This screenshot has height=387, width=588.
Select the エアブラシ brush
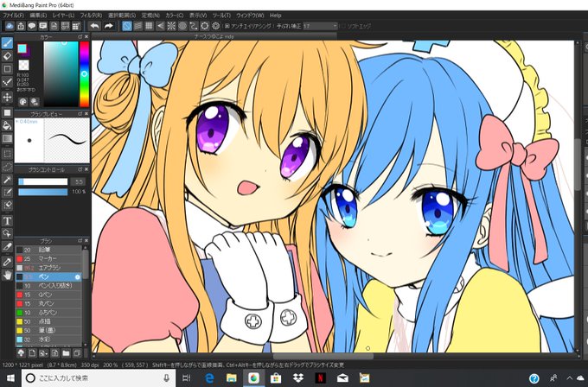tap(48, 268)
